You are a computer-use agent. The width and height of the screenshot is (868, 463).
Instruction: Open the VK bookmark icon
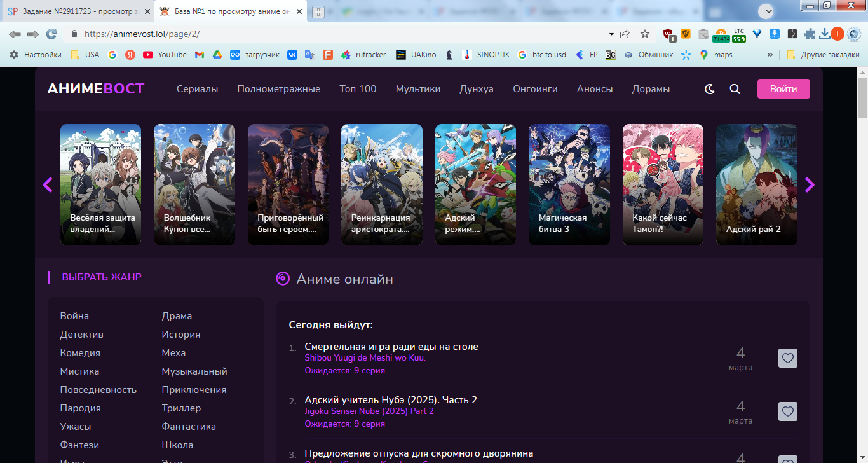point(292,55)
